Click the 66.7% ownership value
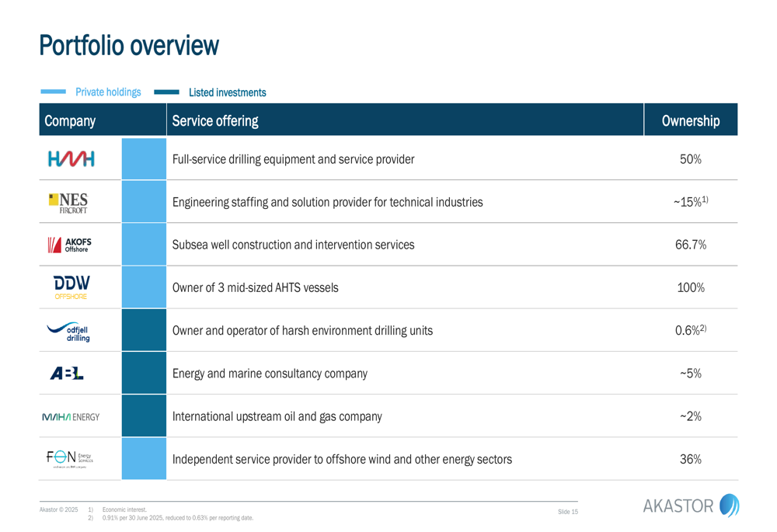Viewport: 777px width, 532px height. pyautogui.click(x=690, y=245)
